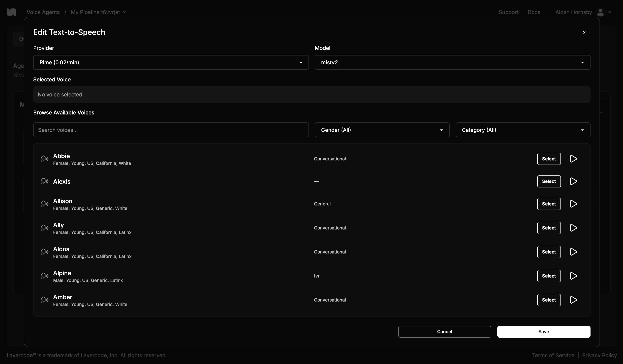623x364 pixels.
Task: Preview the Alpine voice audio
Action: (573, 276)
